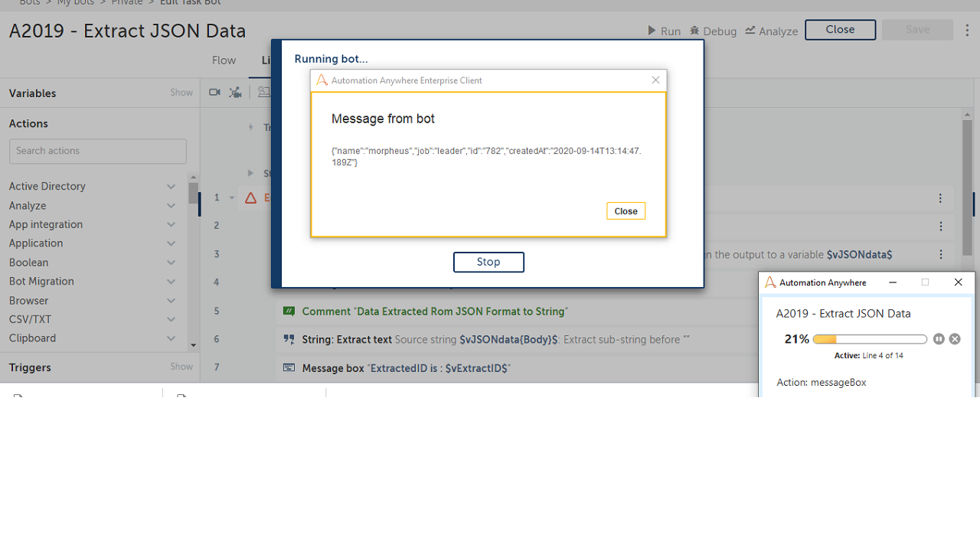Click the Browser action label
Viewport: 980px width, 551px height.
pyautogui.click(x=28, y=301)
